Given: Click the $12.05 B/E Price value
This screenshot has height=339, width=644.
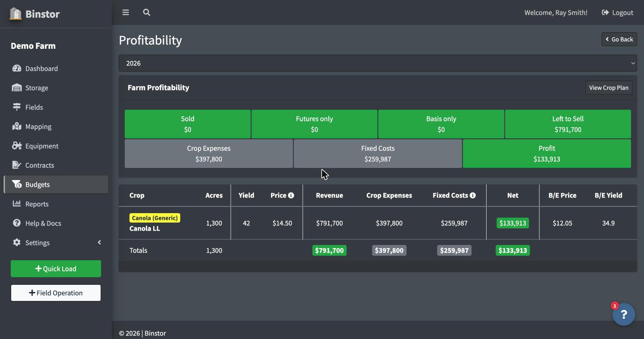Looking at the screenshot, I should click(x=562, y=223).
